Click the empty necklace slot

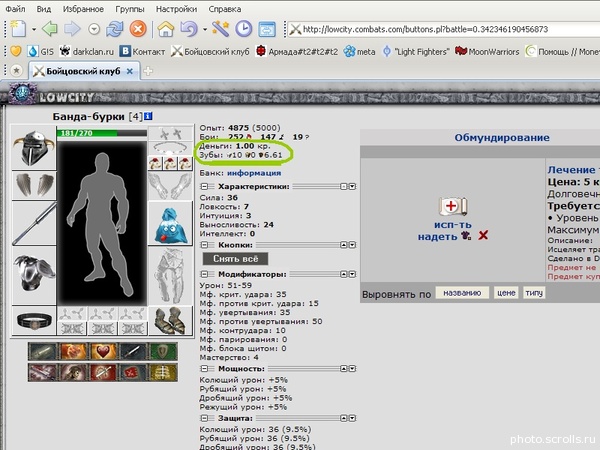[171, 148]
